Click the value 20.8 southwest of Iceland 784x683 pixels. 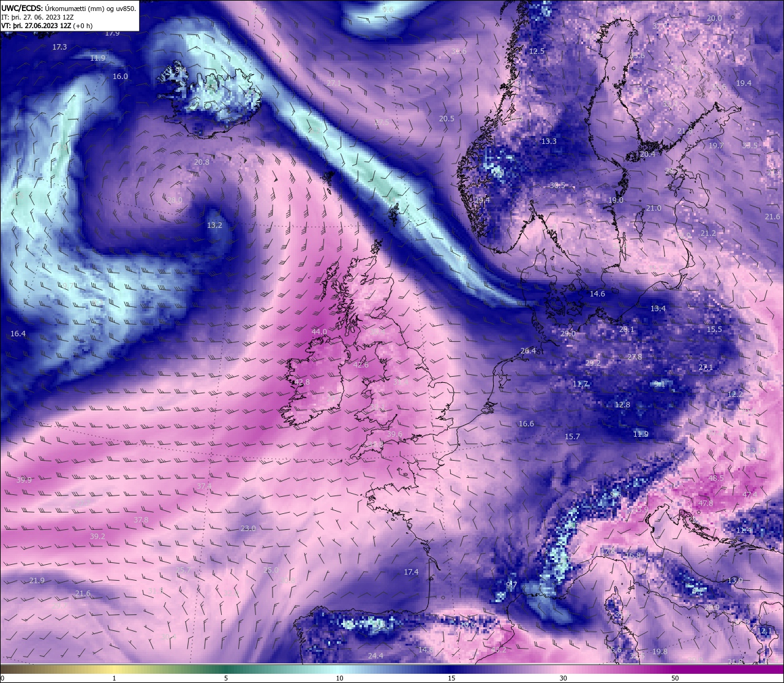202,162
